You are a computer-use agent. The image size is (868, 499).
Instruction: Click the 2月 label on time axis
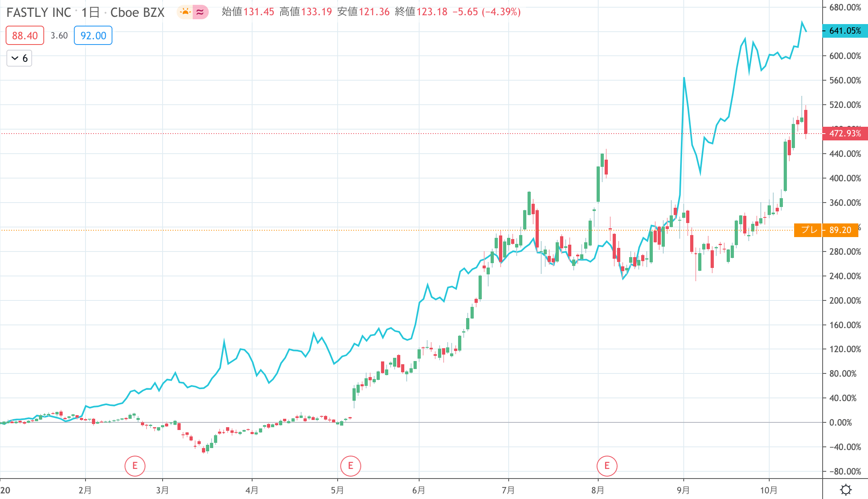tap(85, 490)
